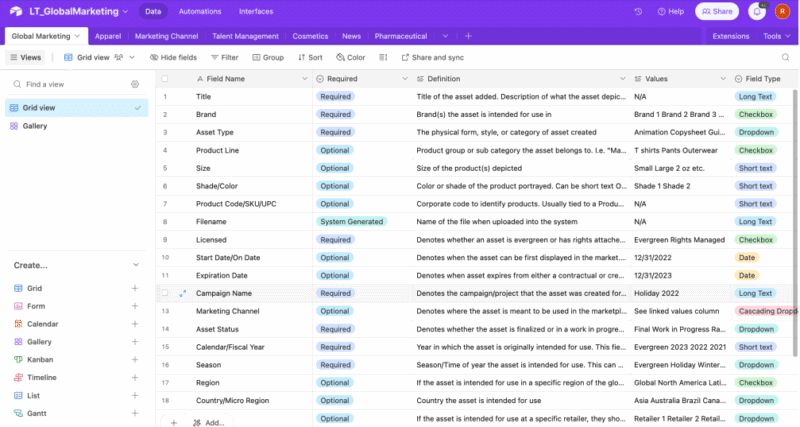The width and height of the screenshot is (800, 427).
Task: Open the Sort options
Action: coord(309,58)
